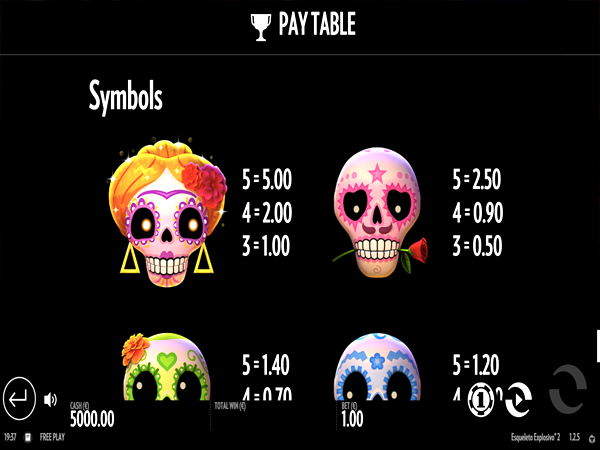Select the orange-haired female skull symbol
Image resolution: width=600 pixels, height=450 pixels.
coord(167,213)
